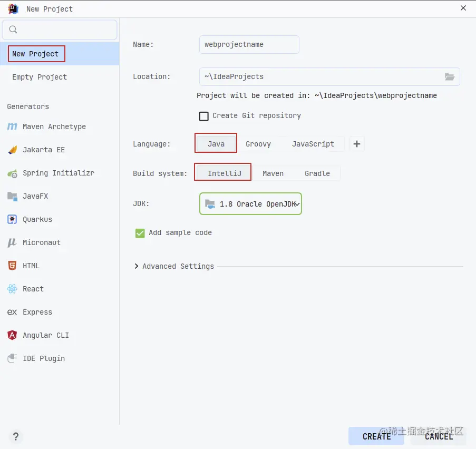This screenshot has width=476, height=449.
Task: Click the Name field with webprojectname
Action: coord(249,45)
